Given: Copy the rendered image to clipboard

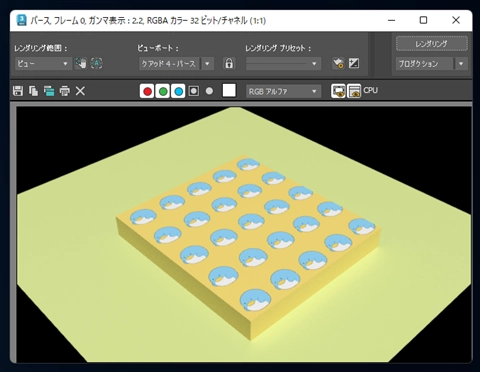Looking at the screenshot, I should (33, 91).
